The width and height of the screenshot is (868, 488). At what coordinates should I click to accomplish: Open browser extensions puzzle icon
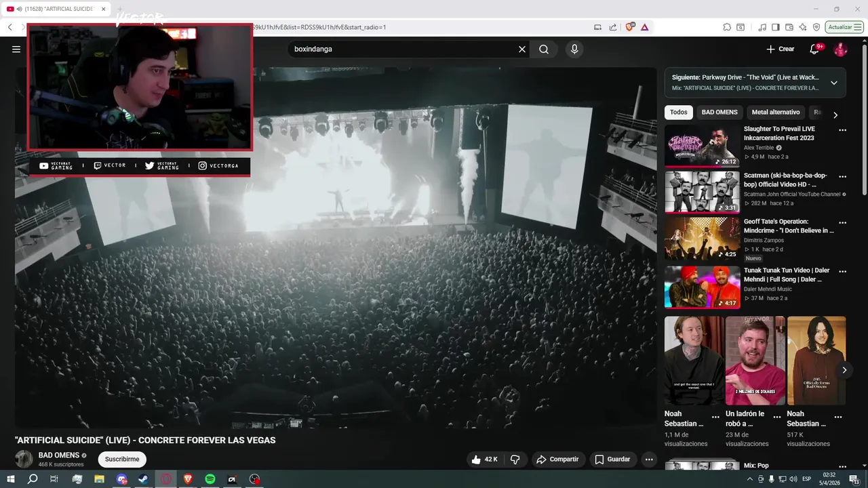point(727,27)
